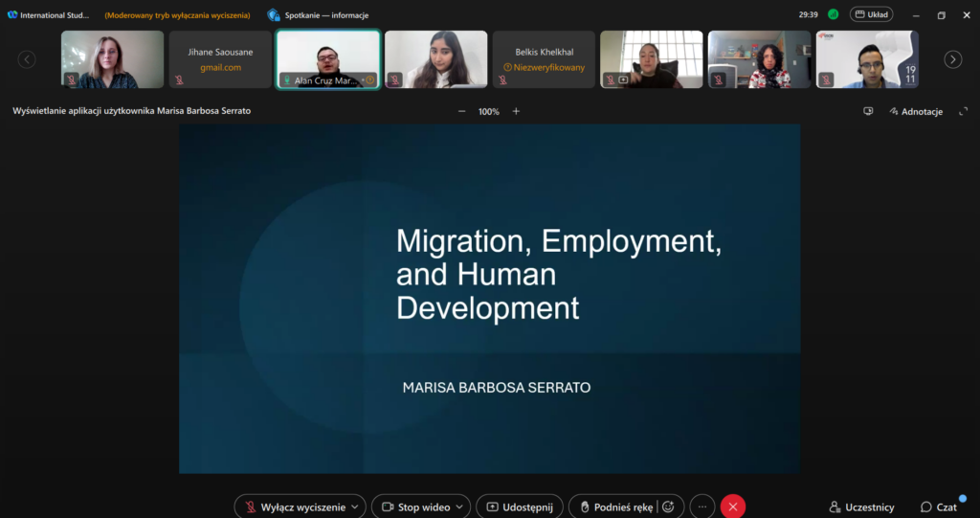
Task: Zoom out with the minus icon
Action: click(x=461, y=111)
